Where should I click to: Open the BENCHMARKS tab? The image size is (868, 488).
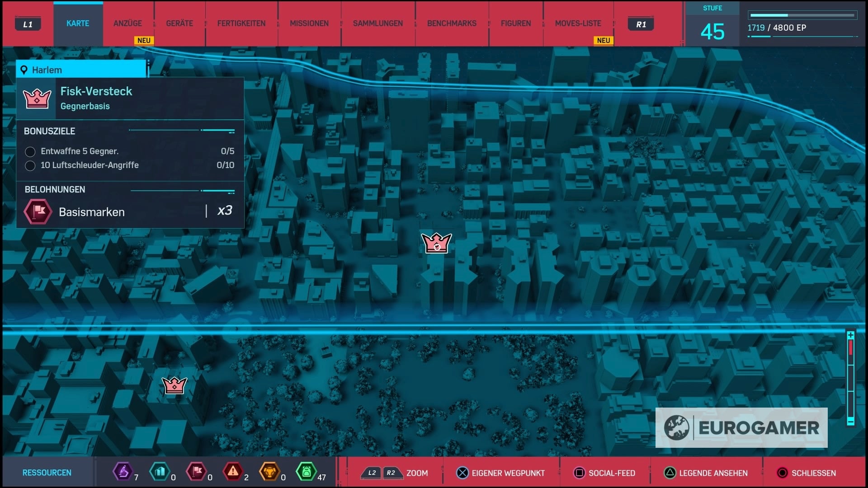coord(452,23)
